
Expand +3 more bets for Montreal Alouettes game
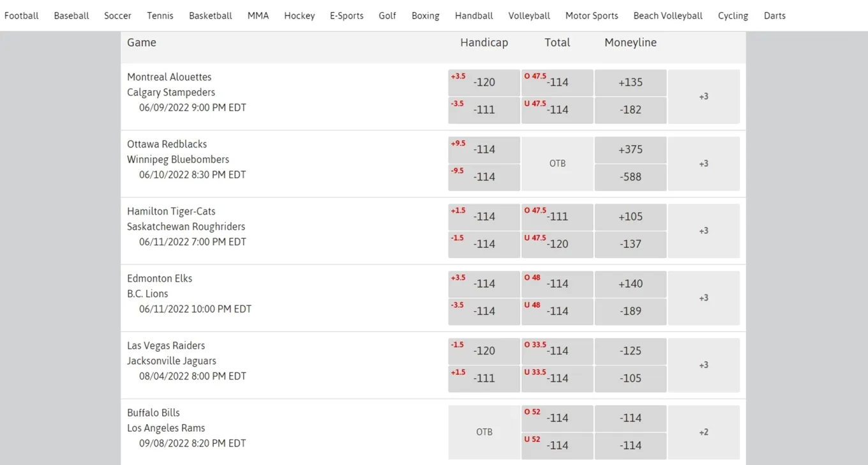(703, 96)
